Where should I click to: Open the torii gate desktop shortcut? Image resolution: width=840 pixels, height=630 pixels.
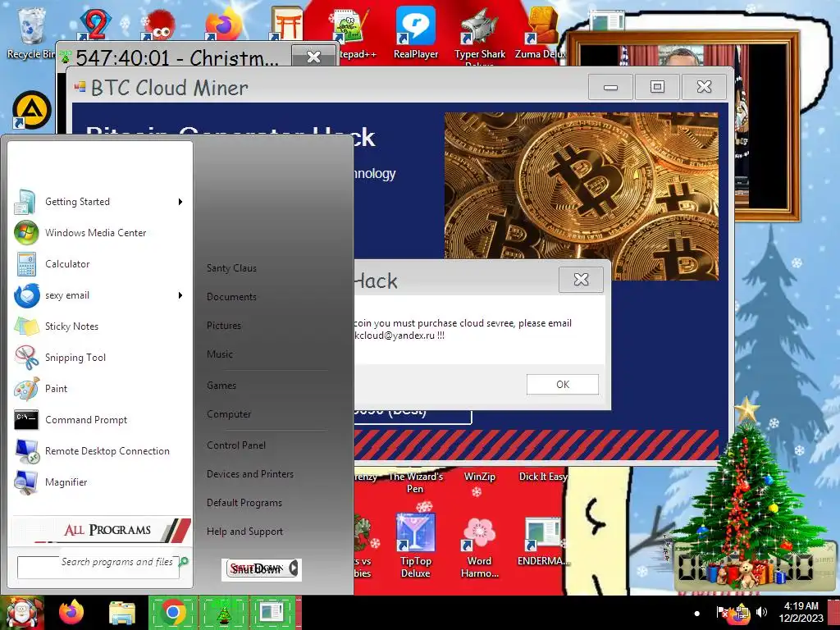(x=286, y=24)
